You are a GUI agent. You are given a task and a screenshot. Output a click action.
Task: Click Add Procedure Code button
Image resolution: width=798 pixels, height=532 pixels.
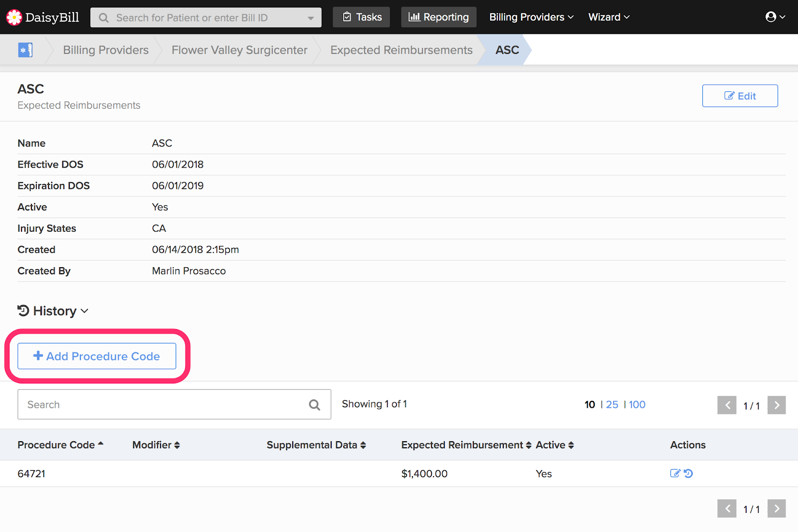coord(97,356)
